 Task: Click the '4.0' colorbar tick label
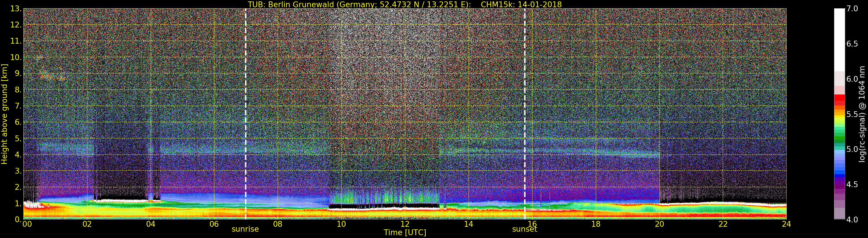click(x=852, y=220)
